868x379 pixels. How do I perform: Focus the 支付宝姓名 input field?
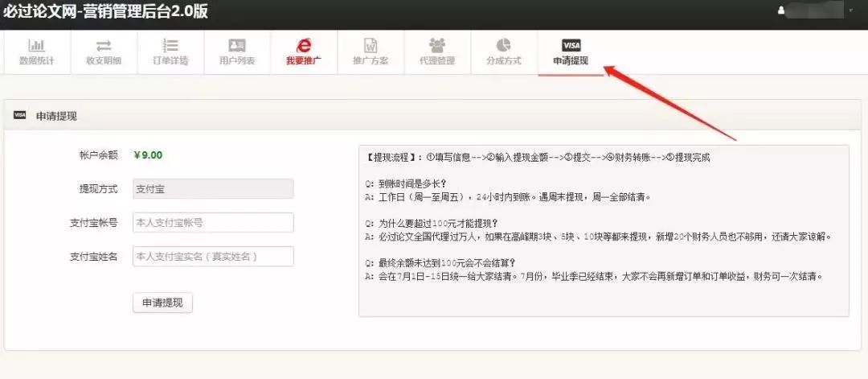(213, 257)
